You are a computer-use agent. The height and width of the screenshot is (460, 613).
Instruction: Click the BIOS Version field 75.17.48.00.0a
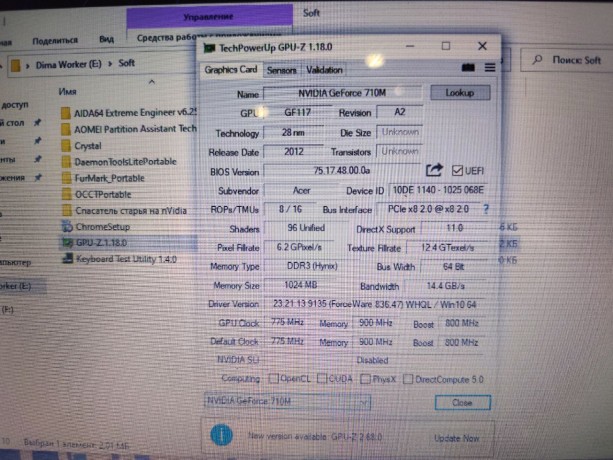342,171
